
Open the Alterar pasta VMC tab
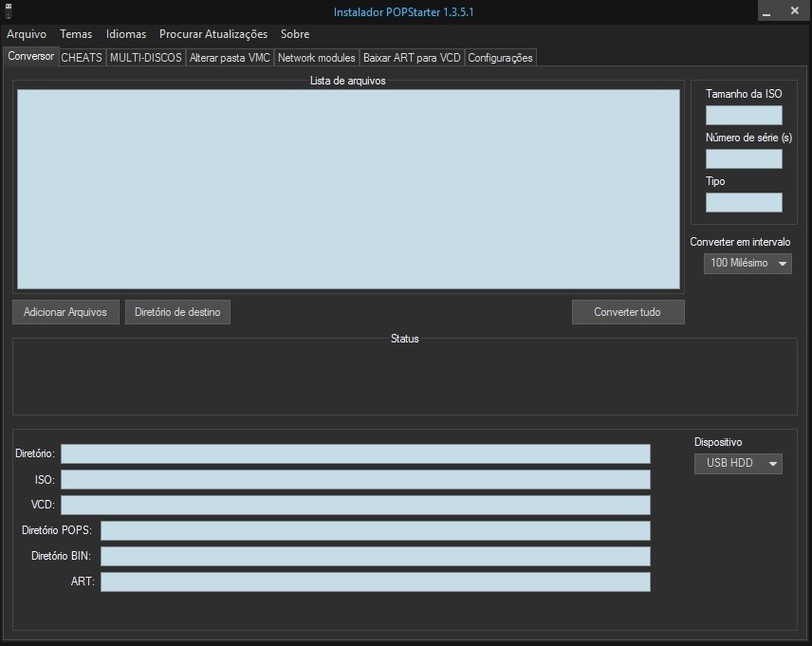pos(230,58)
